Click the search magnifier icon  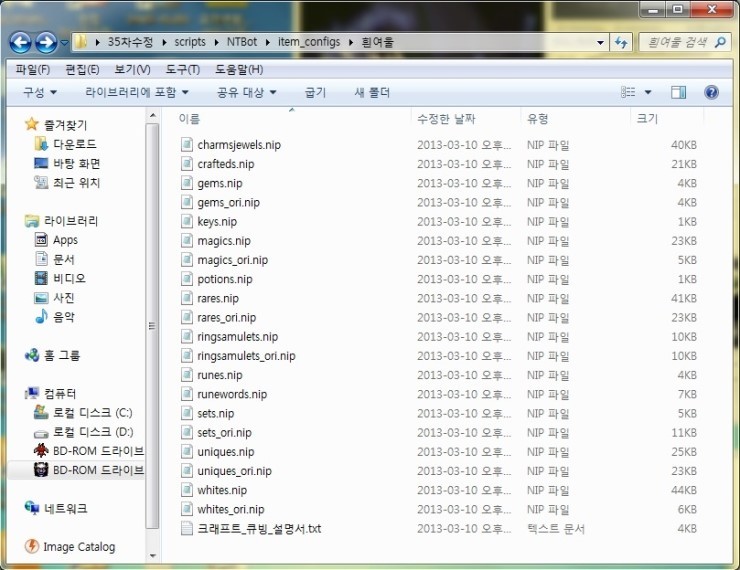tap(720, 42)
